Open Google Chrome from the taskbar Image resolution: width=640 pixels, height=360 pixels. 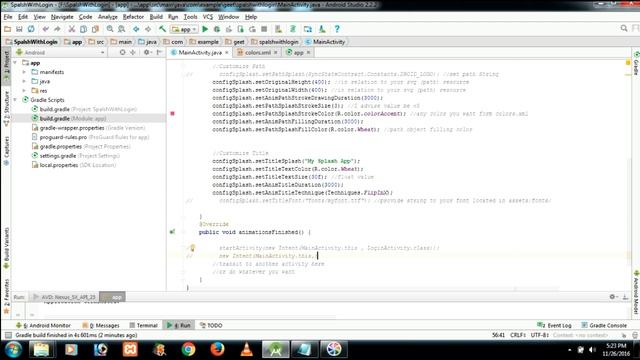coord(188,349)
